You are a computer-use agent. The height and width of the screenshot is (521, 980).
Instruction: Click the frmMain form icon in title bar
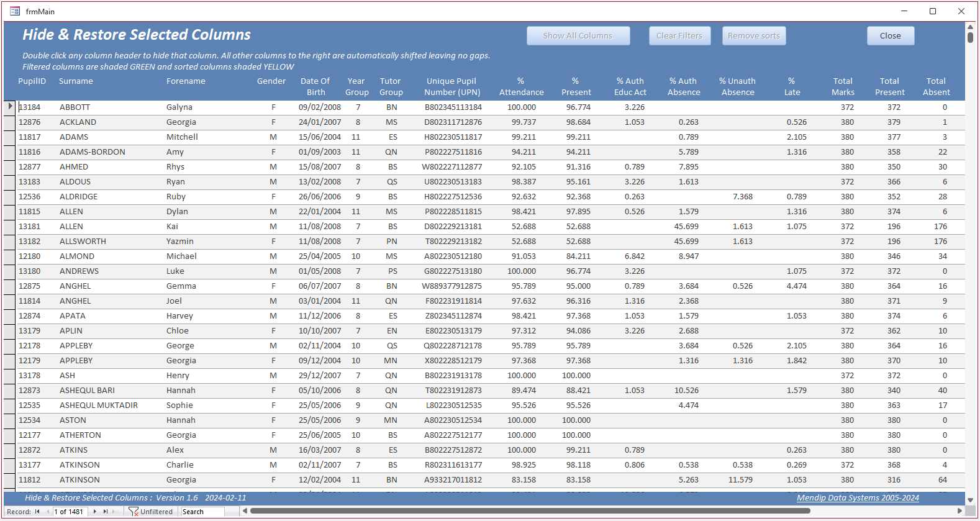click(15, 11)
